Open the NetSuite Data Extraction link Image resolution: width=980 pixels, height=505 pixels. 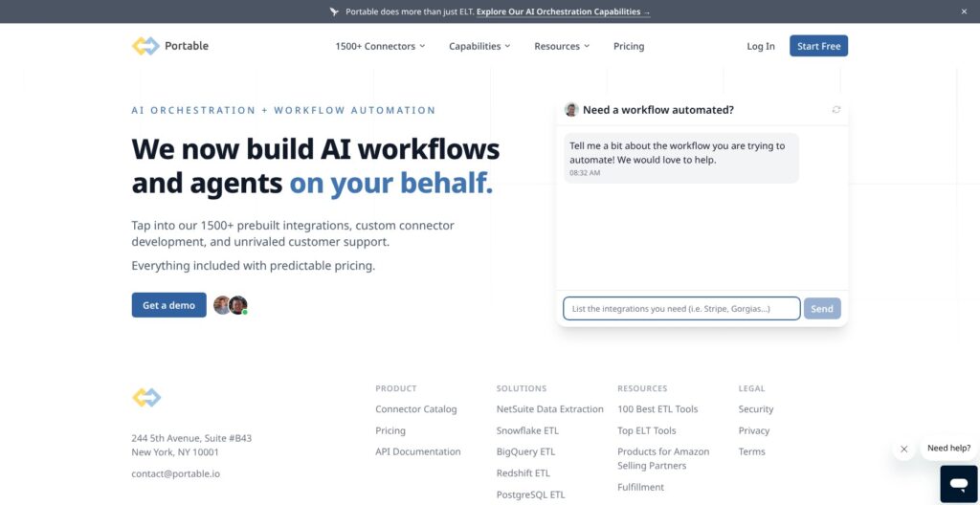click(550, 409)
